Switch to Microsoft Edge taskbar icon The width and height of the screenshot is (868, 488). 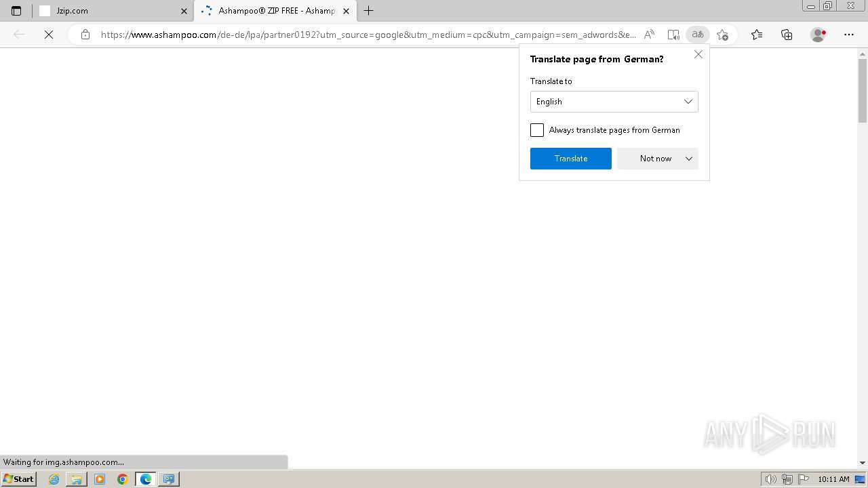(146, 479)
